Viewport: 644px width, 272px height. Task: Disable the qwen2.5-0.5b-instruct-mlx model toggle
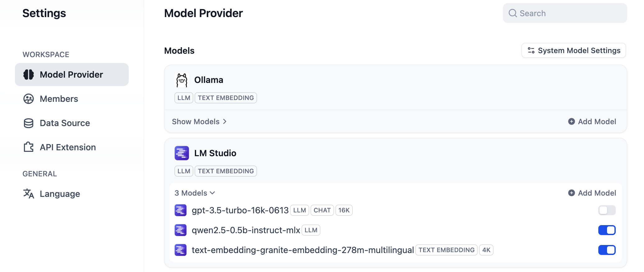click(607, 230)
